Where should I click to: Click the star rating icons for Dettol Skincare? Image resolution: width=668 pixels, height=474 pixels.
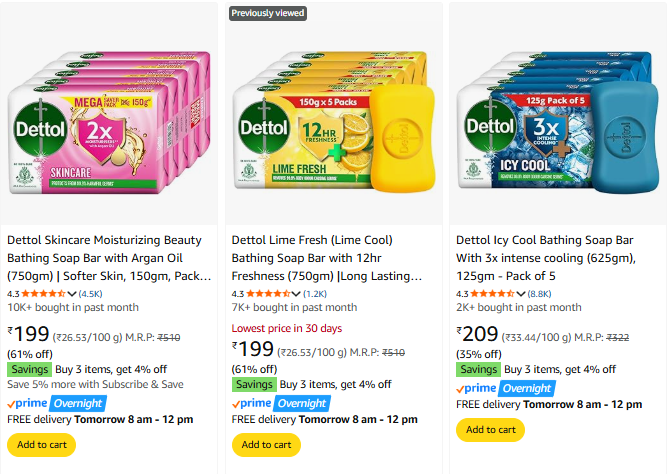[x=43, y=293]
